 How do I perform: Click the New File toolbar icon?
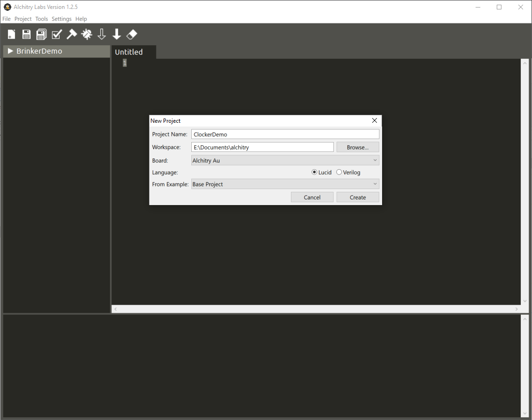pos(12,34)
